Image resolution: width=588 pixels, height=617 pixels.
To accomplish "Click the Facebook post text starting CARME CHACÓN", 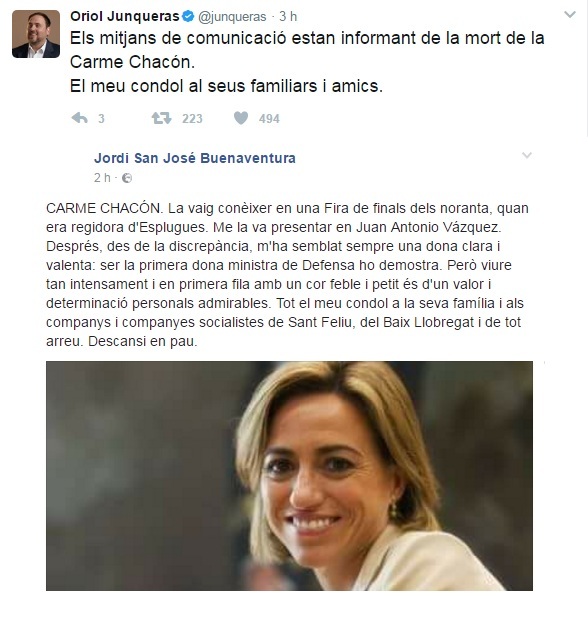I will coord(287,275).
